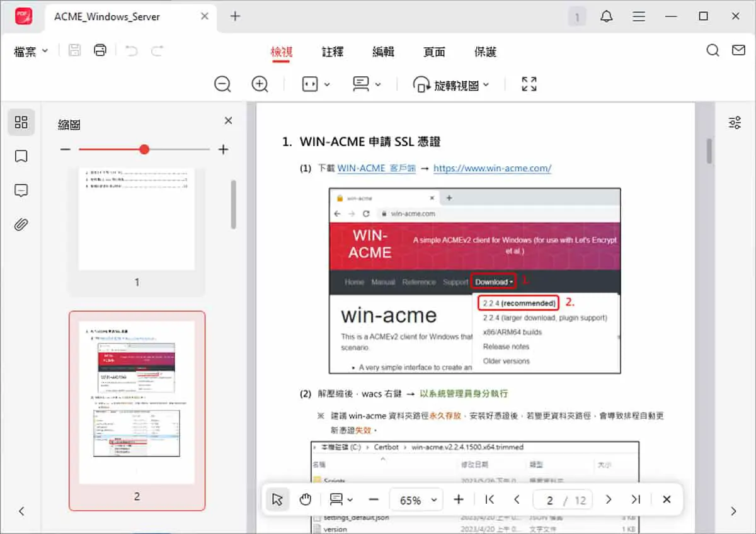Screen dimensions: 756x534
Task: Enter full screen mode
Action: (x=529, y=84)
